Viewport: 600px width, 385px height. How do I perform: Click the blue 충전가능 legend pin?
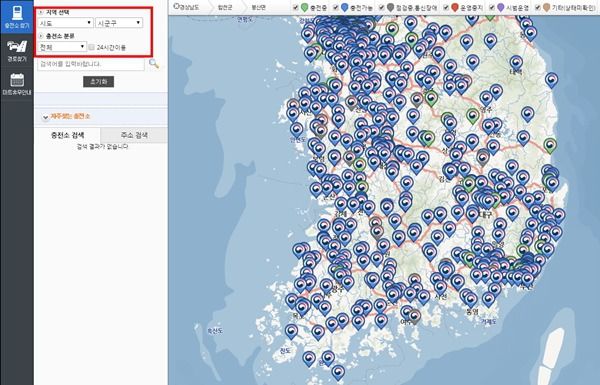click(344, 7)
